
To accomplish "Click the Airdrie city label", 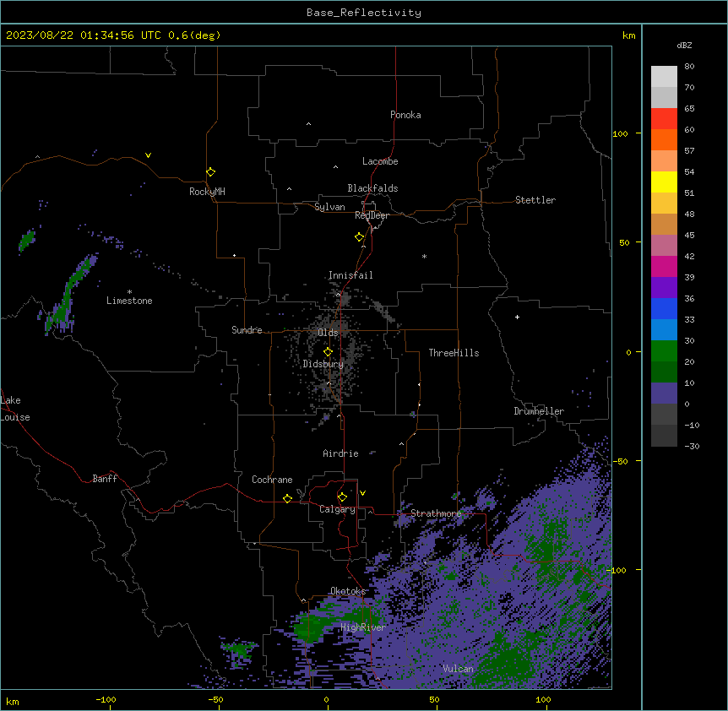I will click(x=341, y=453).
